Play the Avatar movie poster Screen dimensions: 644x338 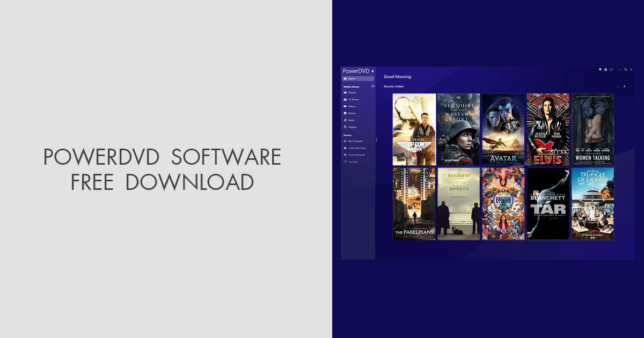(503, 129)
